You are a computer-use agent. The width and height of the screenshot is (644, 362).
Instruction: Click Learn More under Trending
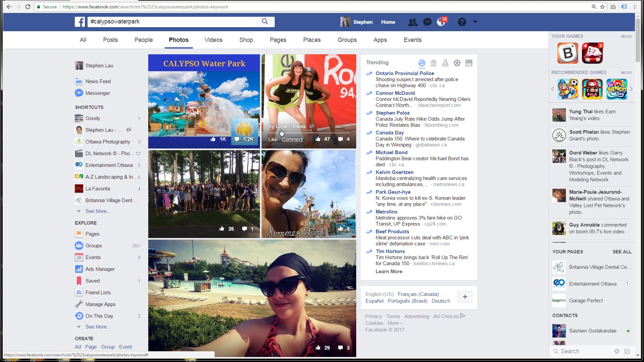(x=389, y=271)
